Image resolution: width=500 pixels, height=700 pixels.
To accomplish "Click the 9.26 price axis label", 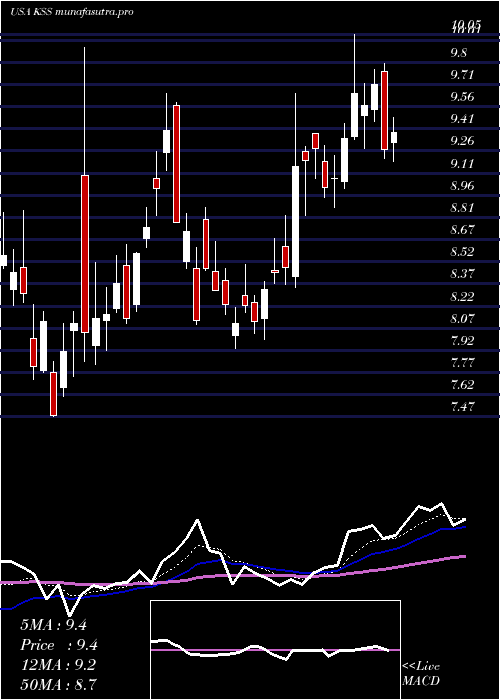I will coord(462,141).
